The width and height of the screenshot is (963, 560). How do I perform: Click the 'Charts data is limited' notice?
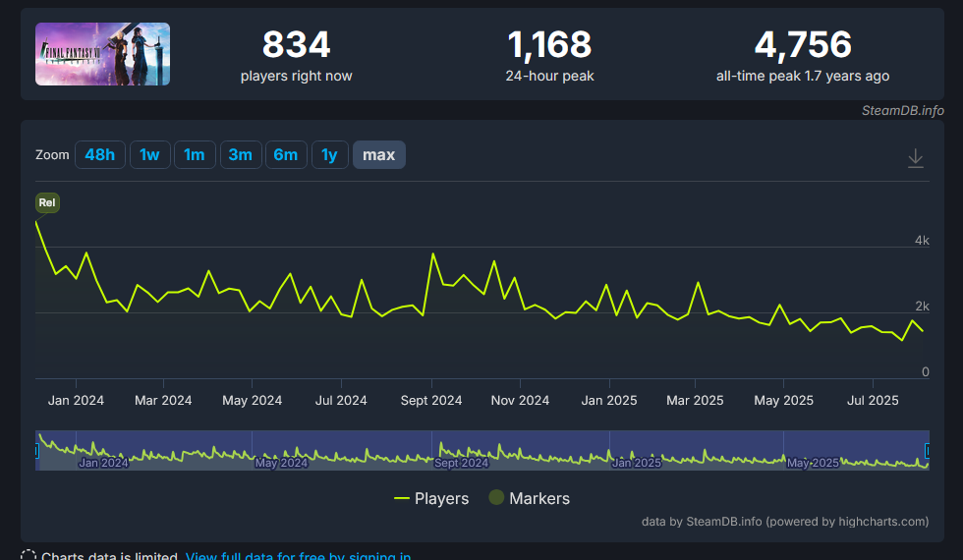pyautogui.click(x=109, y=556)
